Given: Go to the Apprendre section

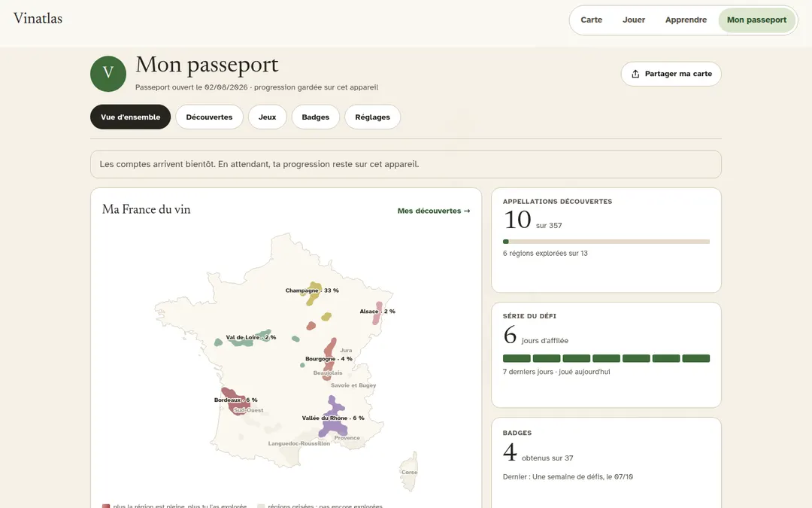Looking at the screenshot, I should (x=686, y=20).
